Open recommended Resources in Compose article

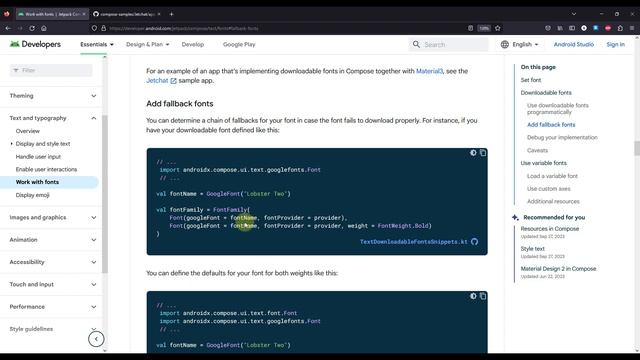pyautogui.click(x=550, y=229)
